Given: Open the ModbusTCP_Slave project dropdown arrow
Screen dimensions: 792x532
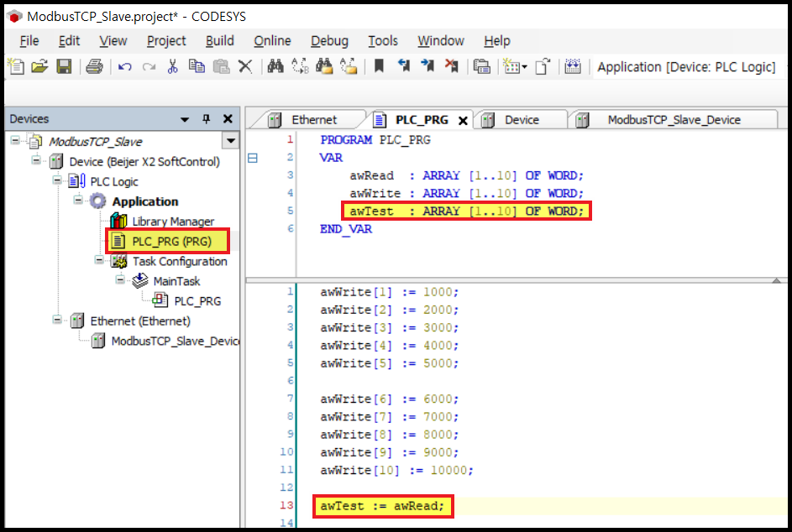Looking at the screenshot, I should (x=231, y=141).
